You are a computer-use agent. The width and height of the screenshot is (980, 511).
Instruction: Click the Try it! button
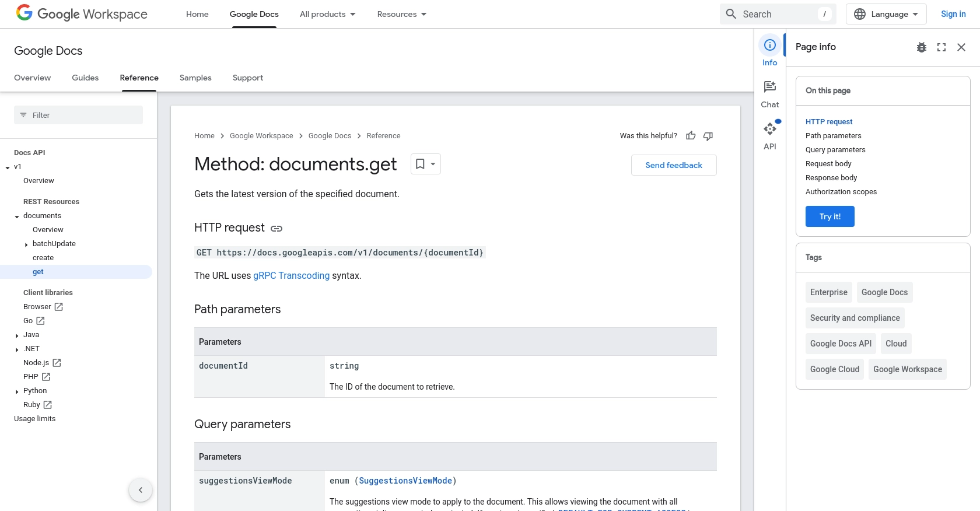point(830,216)
